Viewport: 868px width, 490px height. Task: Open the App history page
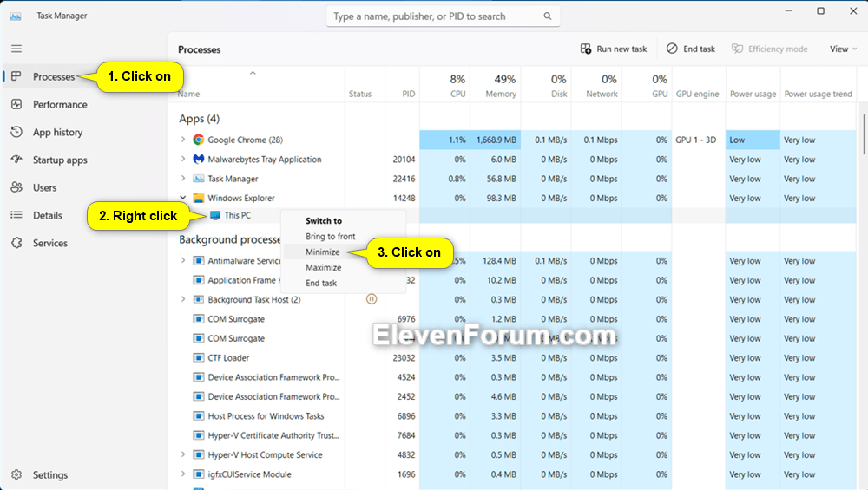57,132
